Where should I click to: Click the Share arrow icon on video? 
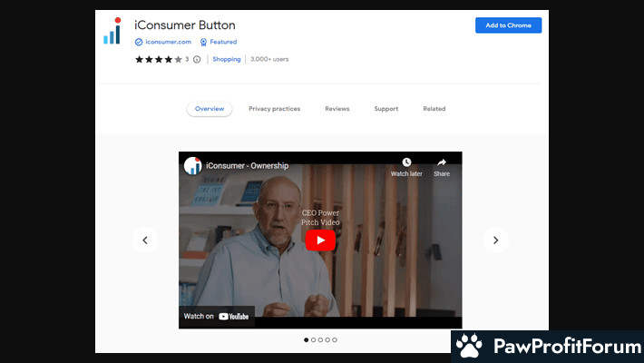pyautogui.click(x=441, y=162)
